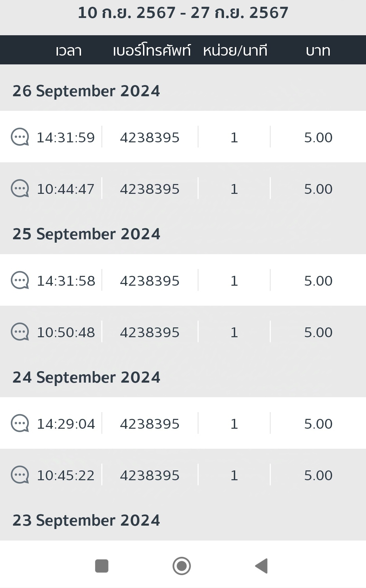The image size is (366, 588).
Task: Open the 25 September 2024 section header
Action: point(86,234)
